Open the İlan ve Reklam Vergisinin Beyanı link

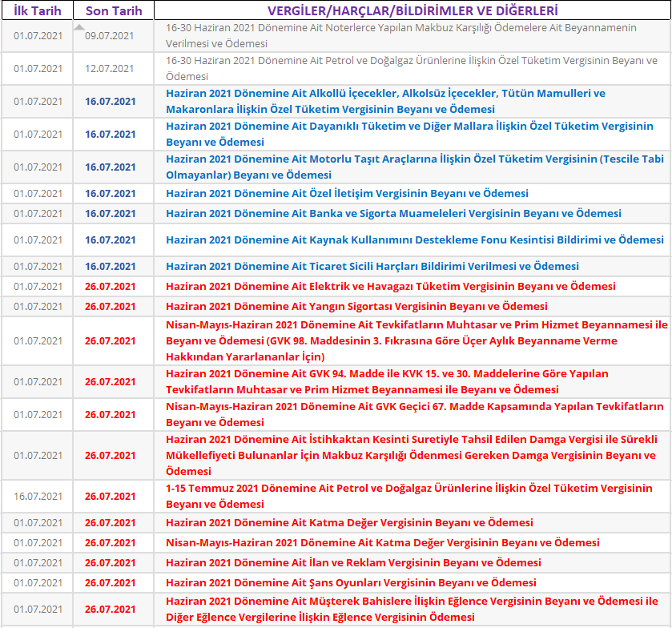[x=353, y=563]
